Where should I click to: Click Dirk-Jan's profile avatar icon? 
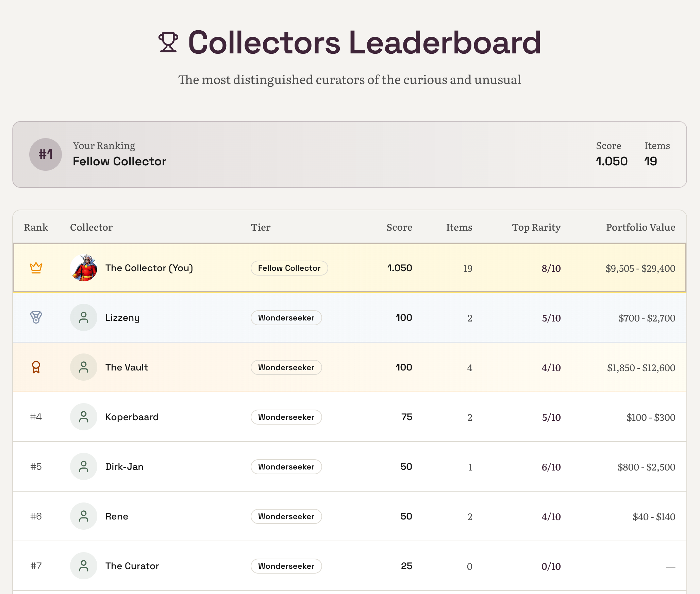point(84,466)
